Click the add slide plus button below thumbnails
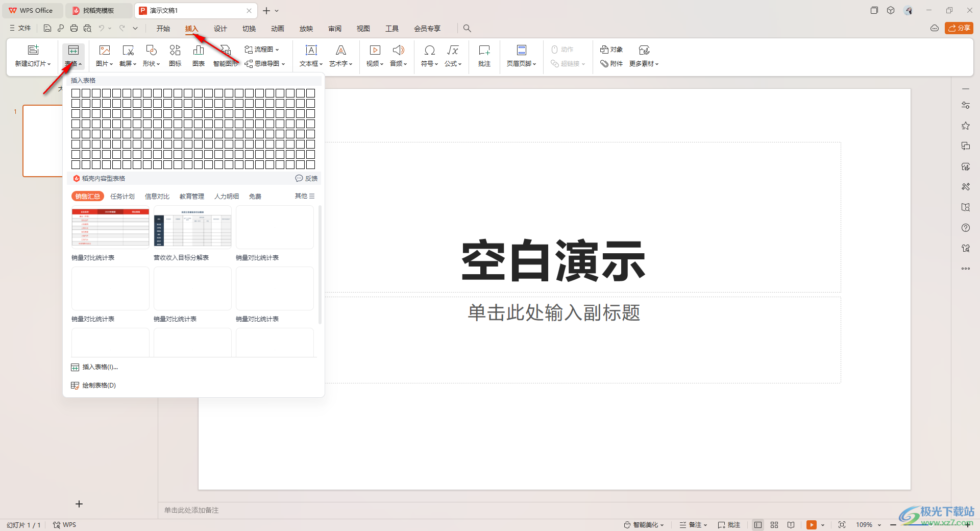 coord(79,504)
